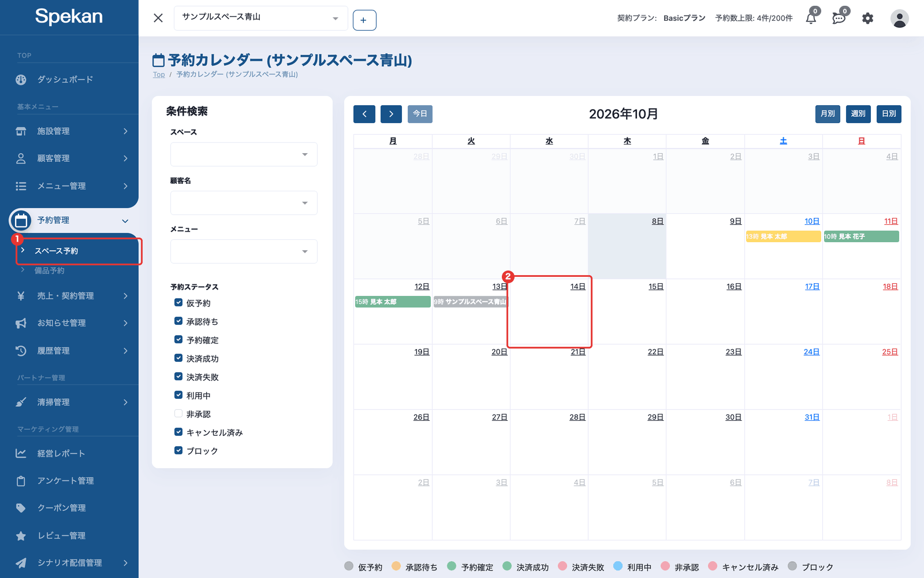Click the Top breadcrumb link
This screenshot has height=578, width=924.
[x=159, y=75]
